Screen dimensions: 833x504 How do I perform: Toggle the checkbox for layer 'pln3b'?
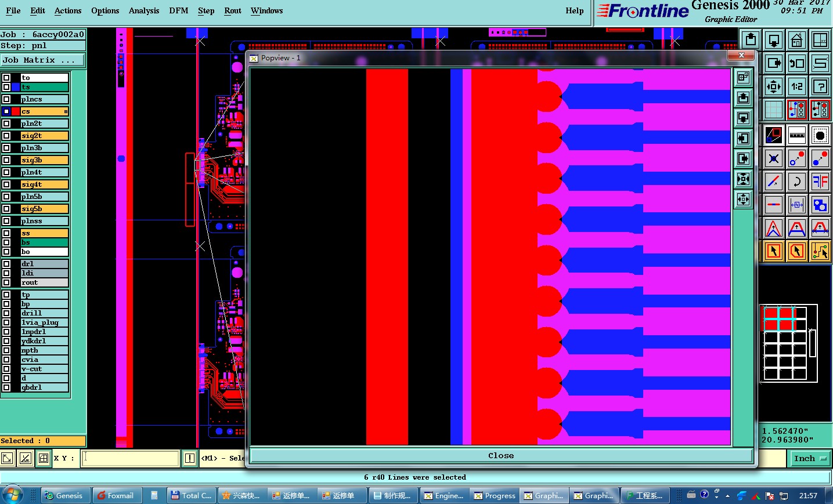[6, 148]
